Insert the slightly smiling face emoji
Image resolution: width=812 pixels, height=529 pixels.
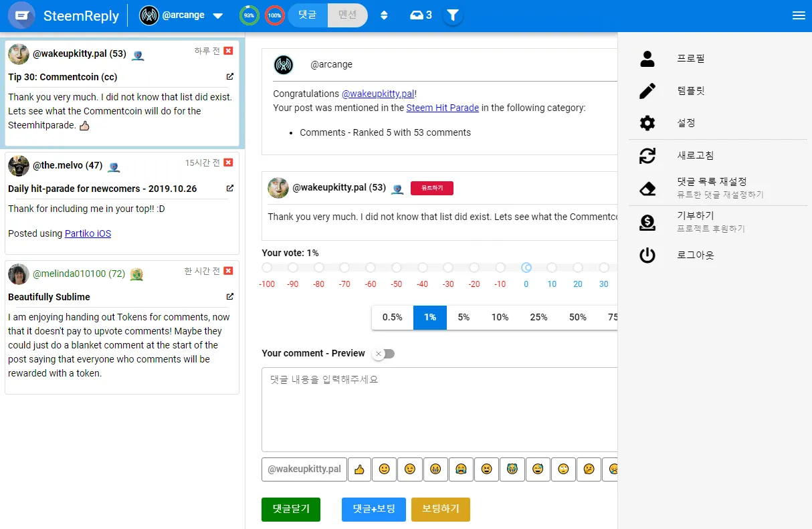pos(384,469)
